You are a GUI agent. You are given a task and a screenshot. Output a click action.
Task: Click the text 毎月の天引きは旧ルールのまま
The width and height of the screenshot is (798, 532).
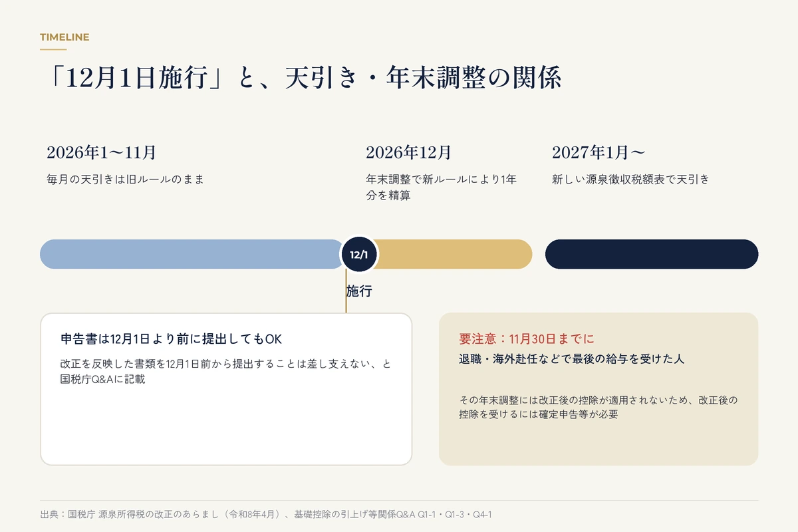click(125, 180)
